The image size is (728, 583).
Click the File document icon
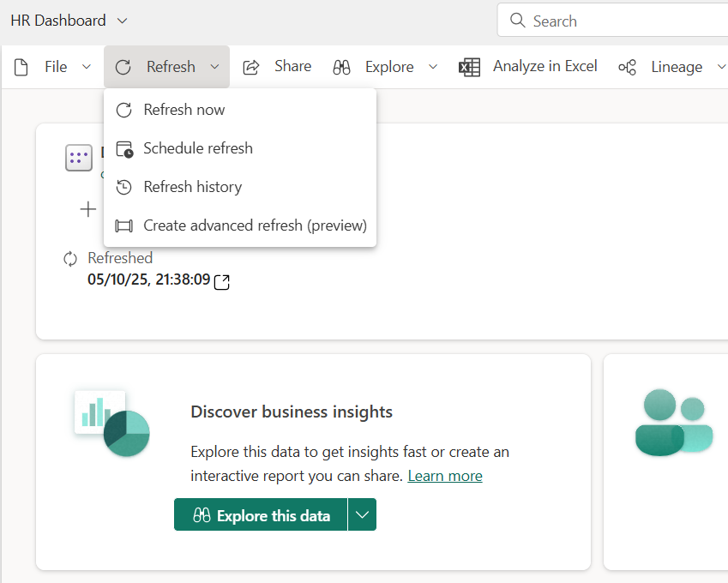tap(22, 67)
